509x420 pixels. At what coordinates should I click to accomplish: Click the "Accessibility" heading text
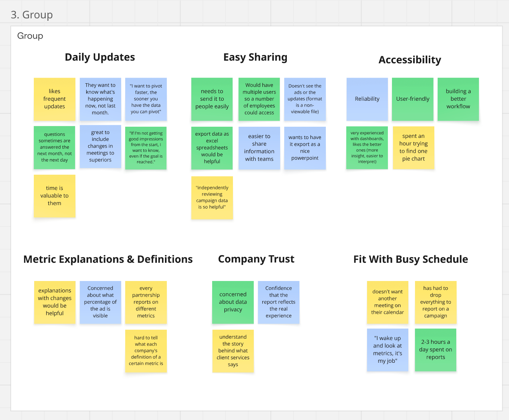click(x=410, y=60)
